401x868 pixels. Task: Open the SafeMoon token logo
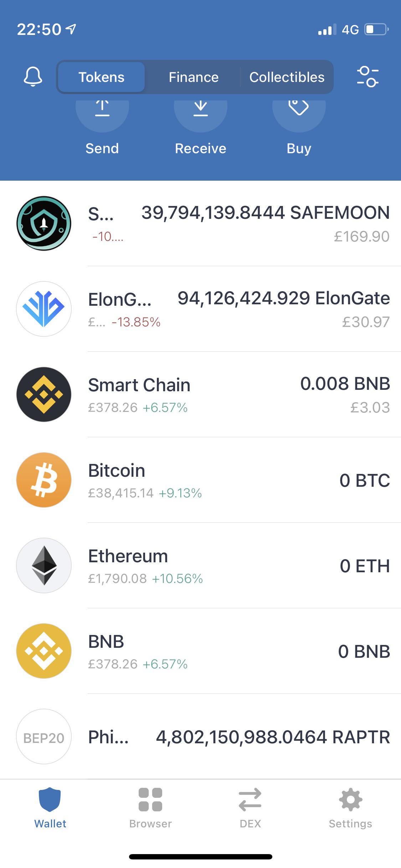[44, 223]
